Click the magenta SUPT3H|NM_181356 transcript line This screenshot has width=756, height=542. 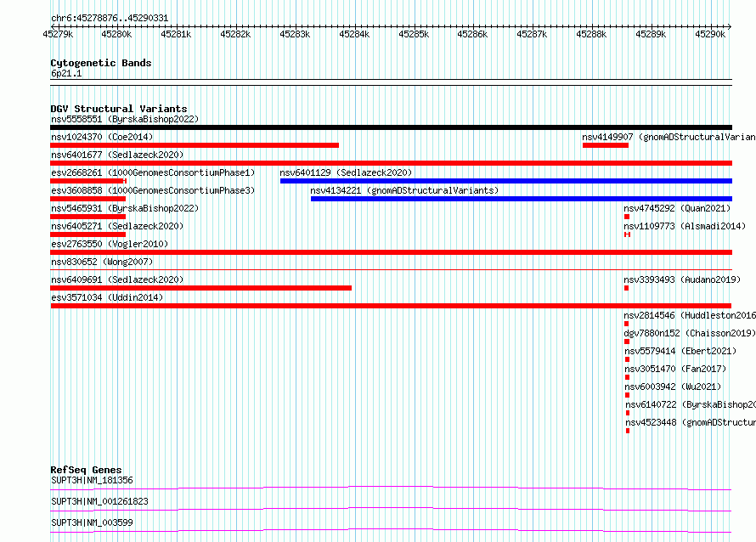tap(391, 488)
